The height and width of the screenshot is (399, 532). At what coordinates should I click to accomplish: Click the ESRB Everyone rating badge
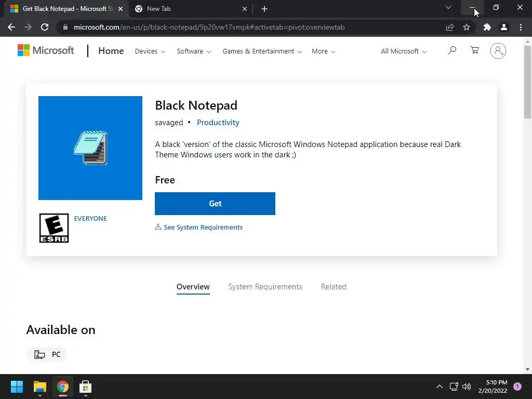tap(54, 228)
